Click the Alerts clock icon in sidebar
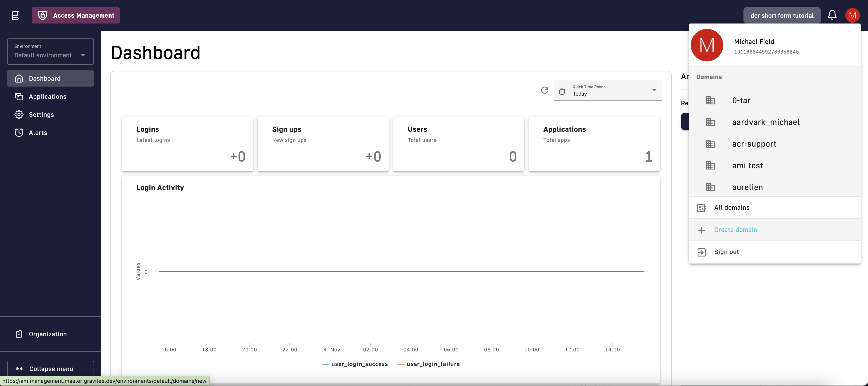 pos(19,133)
